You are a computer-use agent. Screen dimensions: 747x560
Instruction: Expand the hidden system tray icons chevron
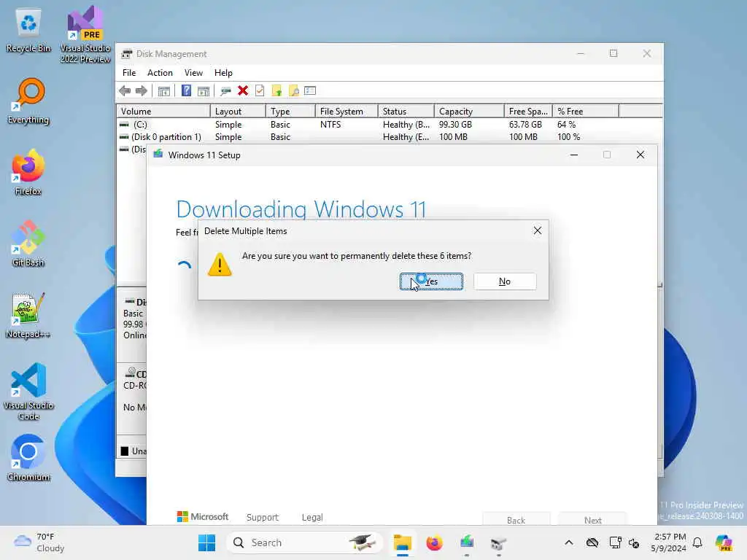[569, 542]
